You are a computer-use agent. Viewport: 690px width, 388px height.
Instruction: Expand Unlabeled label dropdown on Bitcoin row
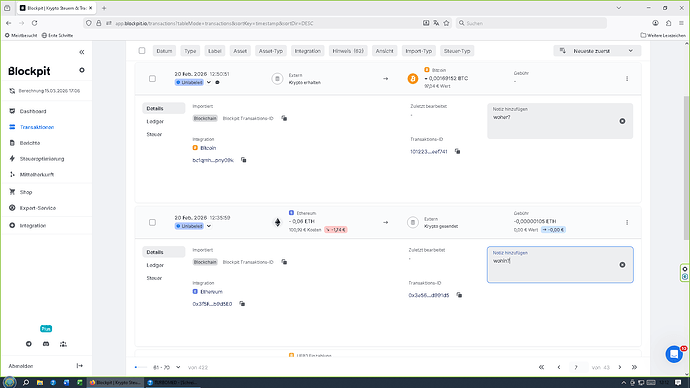209,82
